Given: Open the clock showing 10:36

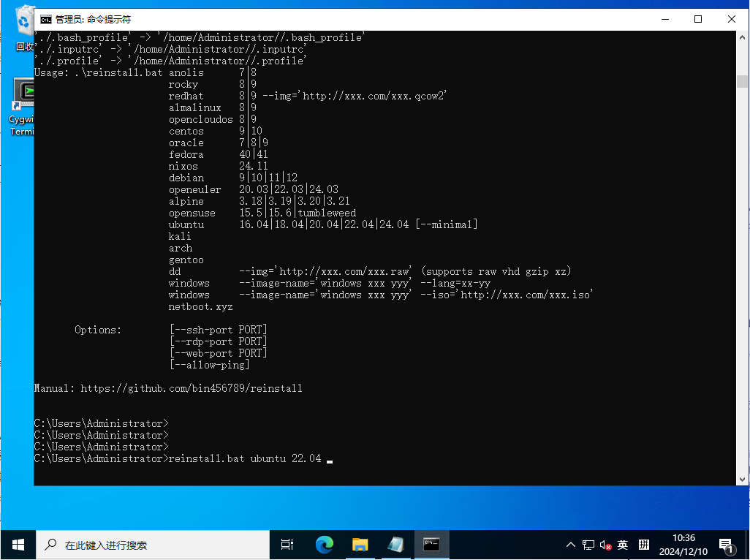Looking at the screenshot, I should click(683, 545).
